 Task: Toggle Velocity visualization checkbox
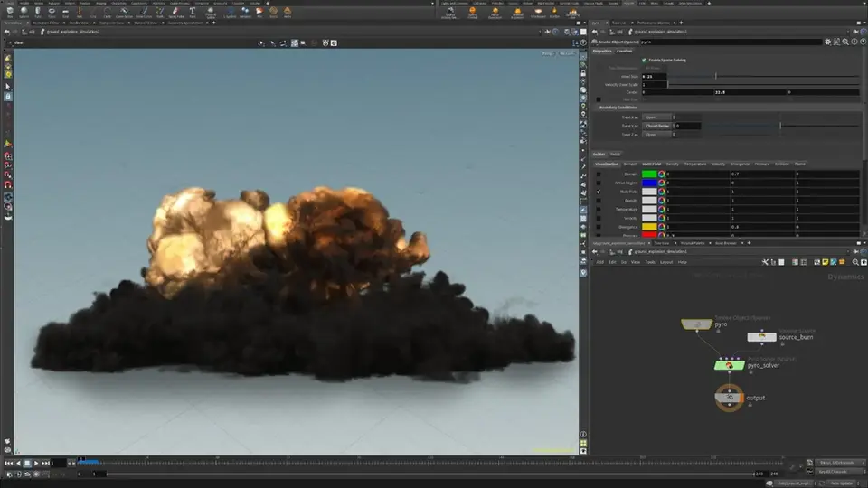click(599, 218)
